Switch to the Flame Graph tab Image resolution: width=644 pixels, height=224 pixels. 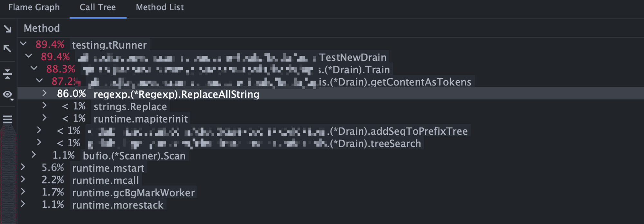[x=34, y=7]
